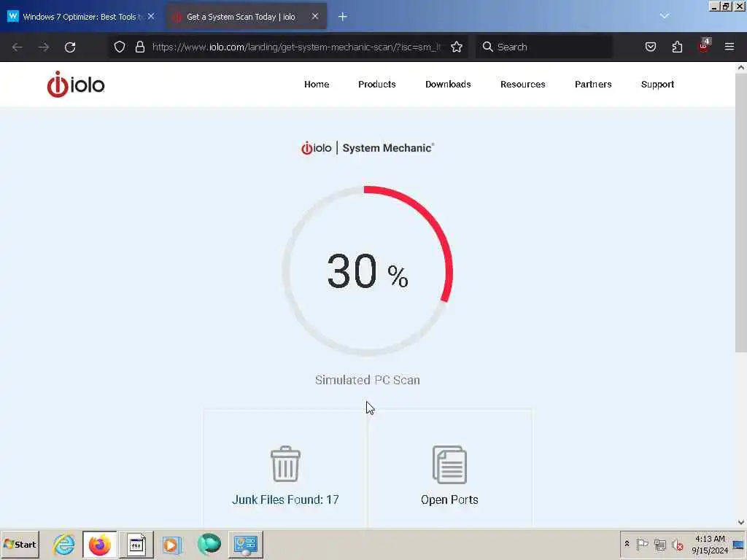The width and height of the screenshot is (747, 560).
Task: Click the Search box in toolbar
Action: point(544,47)
